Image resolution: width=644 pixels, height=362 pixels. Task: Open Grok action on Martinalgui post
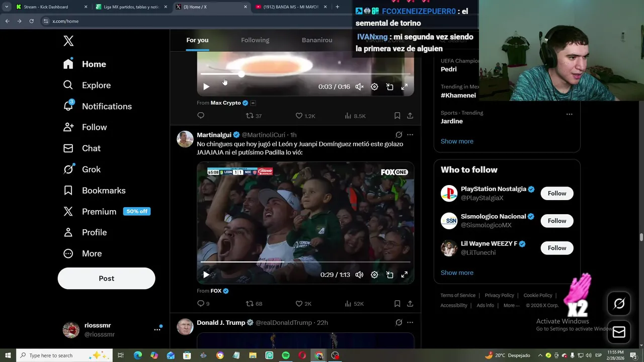398,135
